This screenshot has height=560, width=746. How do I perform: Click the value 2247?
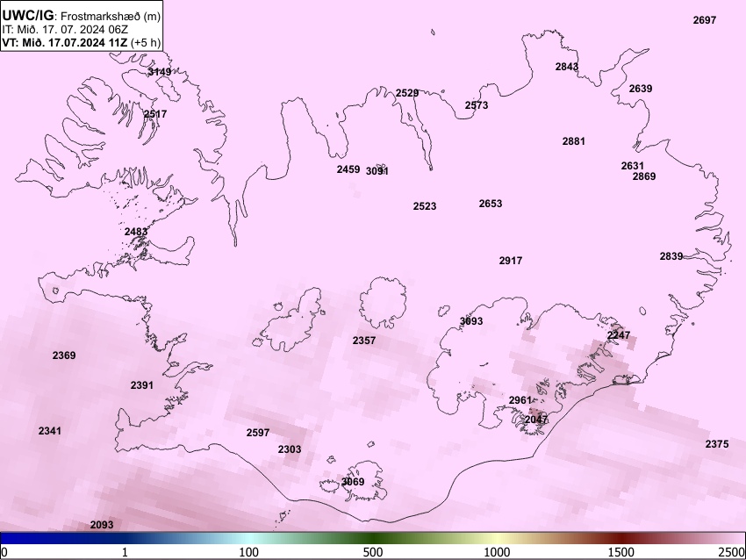coord(619,335)
